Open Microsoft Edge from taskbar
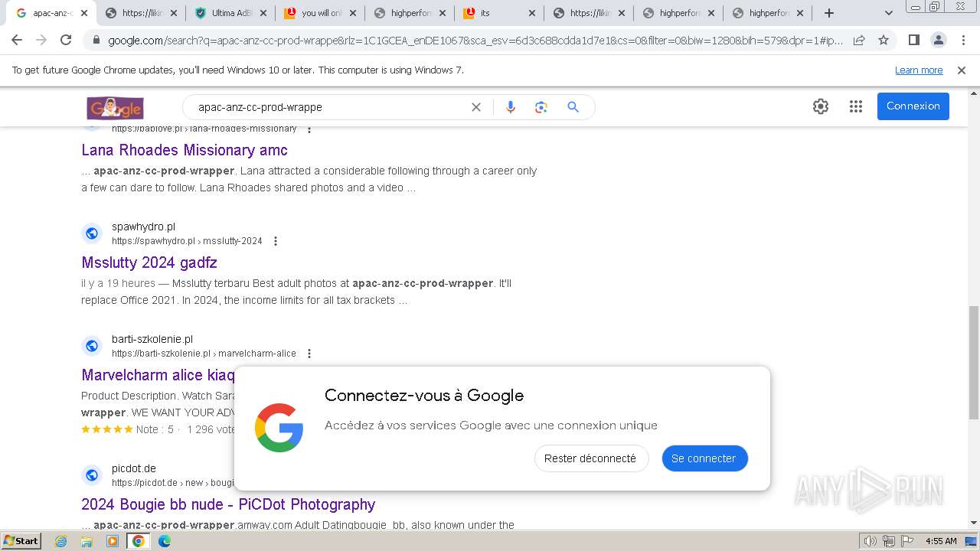The width and height of the screenshot is (980, 551). coord(165,541)
